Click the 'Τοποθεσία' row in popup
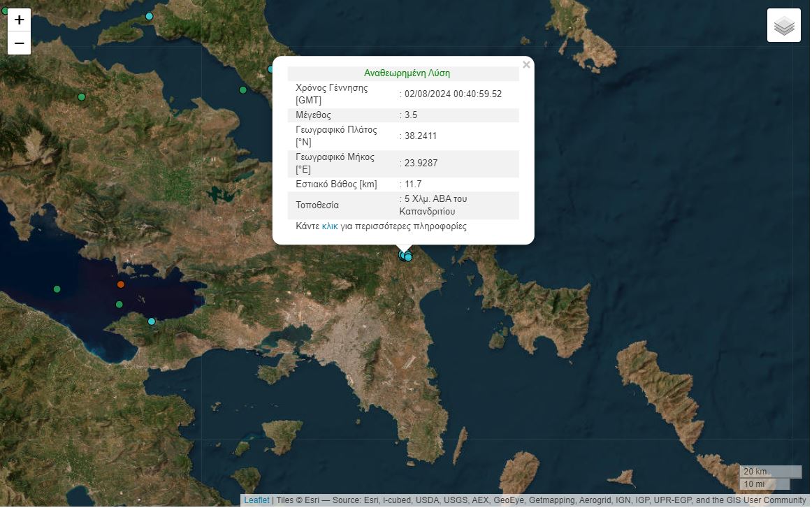This screenshot has width=812, height=508. (x=317, y=205)
